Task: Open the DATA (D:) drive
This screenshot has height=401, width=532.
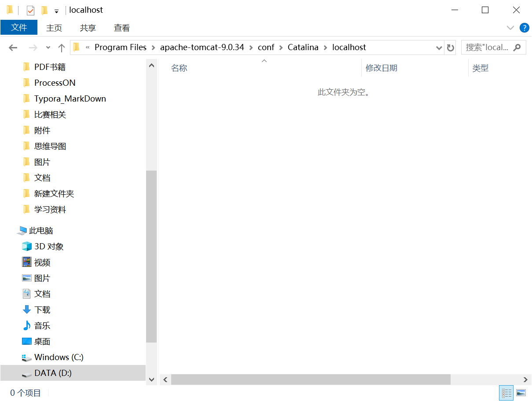Action: (x=73, y=373)
